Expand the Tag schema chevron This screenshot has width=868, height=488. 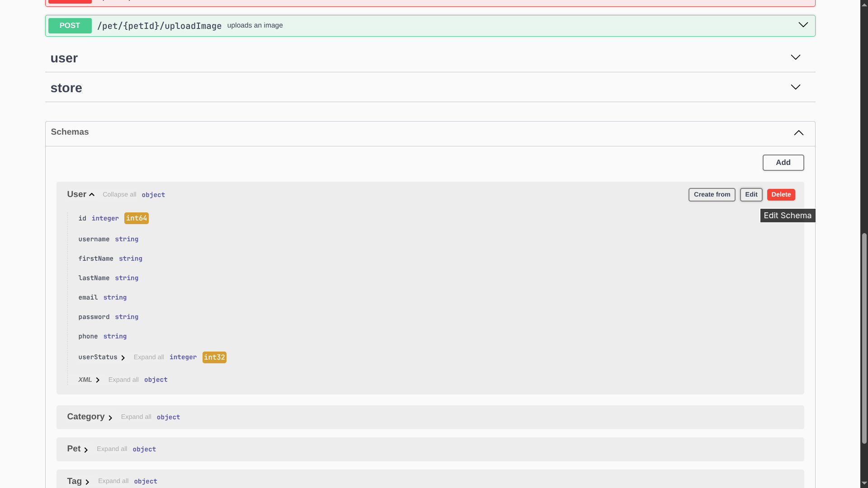tap(87, 482)
